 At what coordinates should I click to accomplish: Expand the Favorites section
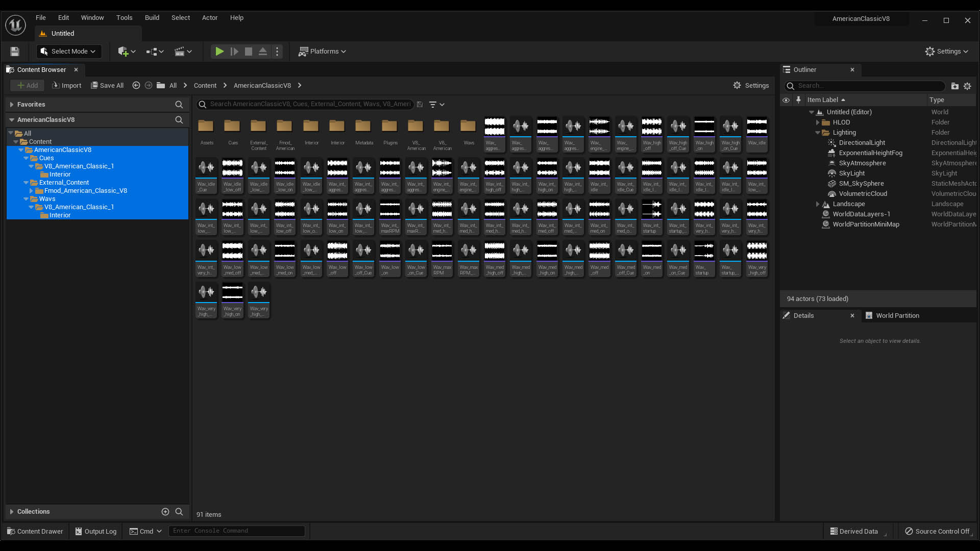point(11,105)
